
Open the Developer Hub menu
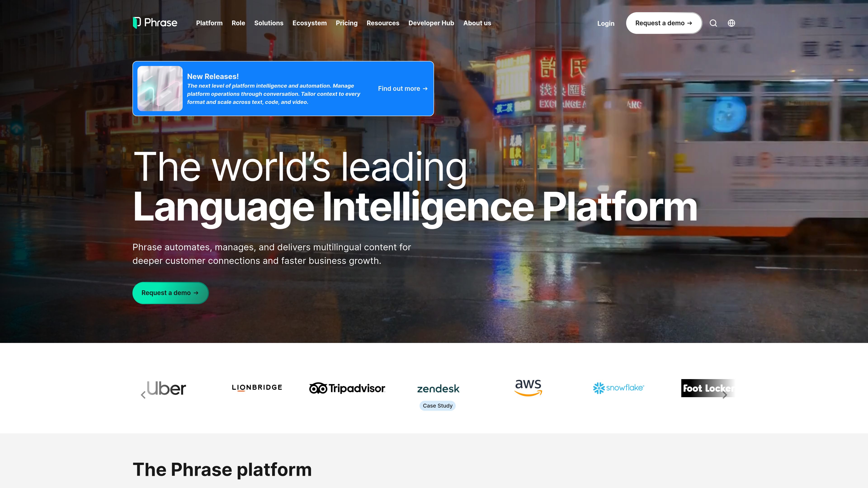tap(431, 23)
